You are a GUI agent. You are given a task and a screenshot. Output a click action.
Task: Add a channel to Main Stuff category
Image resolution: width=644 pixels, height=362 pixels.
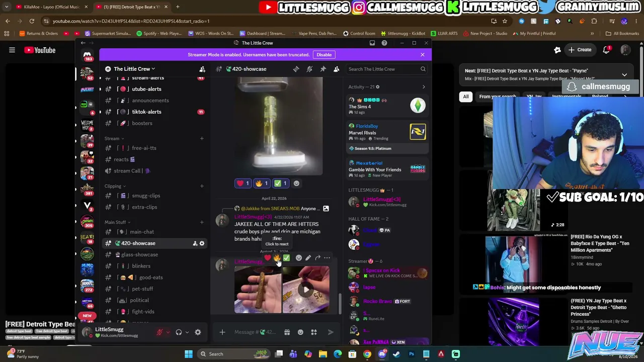(202, 222)
